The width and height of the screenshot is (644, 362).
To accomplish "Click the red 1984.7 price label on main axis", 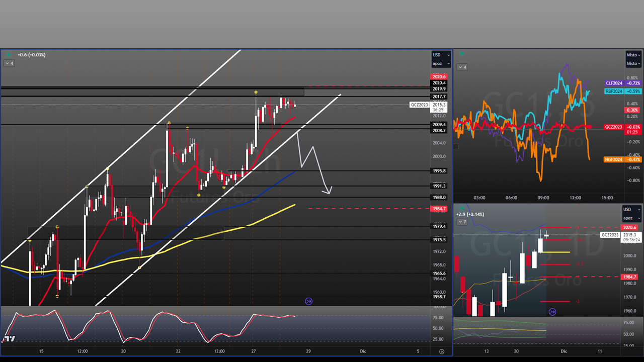I will pos(439,208).
